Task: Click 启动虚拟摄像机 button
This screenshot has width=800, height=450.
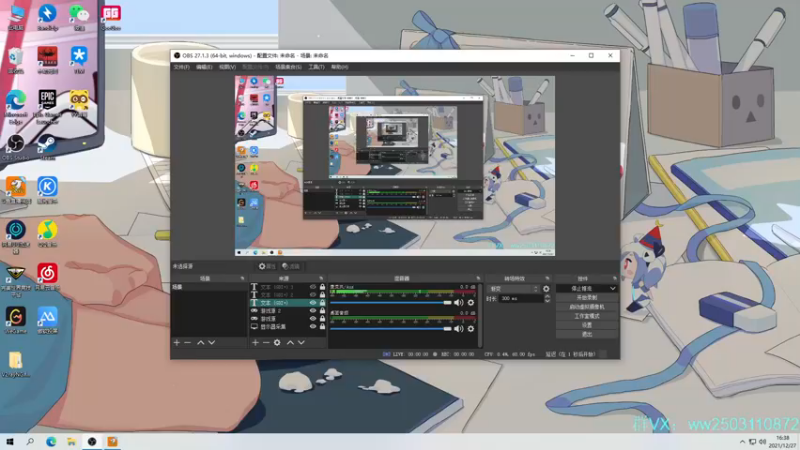Action: click(587, 307)
